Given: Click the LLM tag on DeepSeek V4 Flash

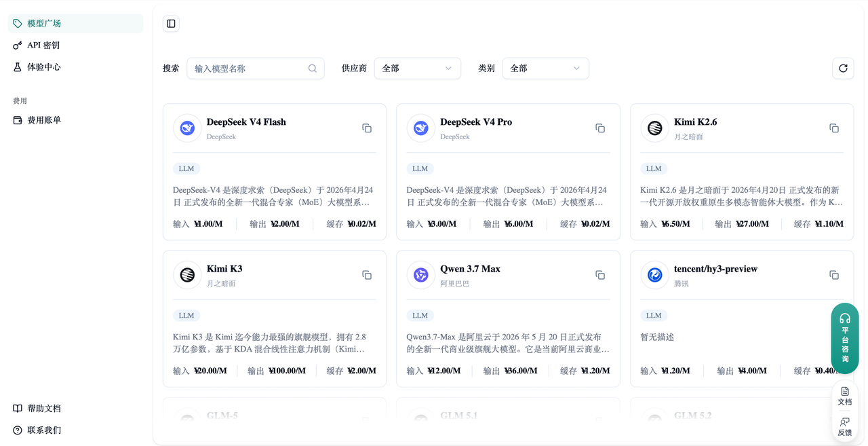Looking at the screenshot, I should point(186,168).
